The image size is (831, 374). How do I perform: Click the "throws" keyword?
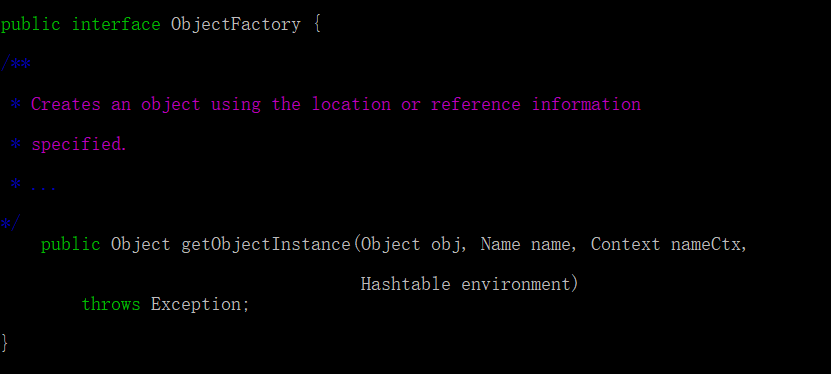(x=111, y=304)
